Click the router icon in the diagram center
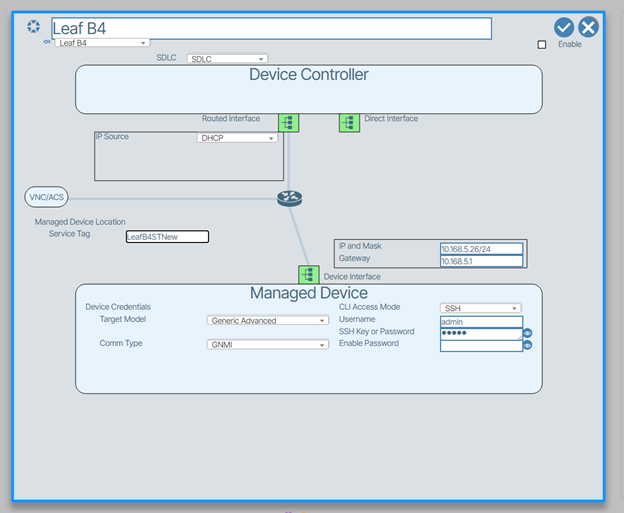Image resolution: width=624 pixels, height=513 pixels. (289, 198)
